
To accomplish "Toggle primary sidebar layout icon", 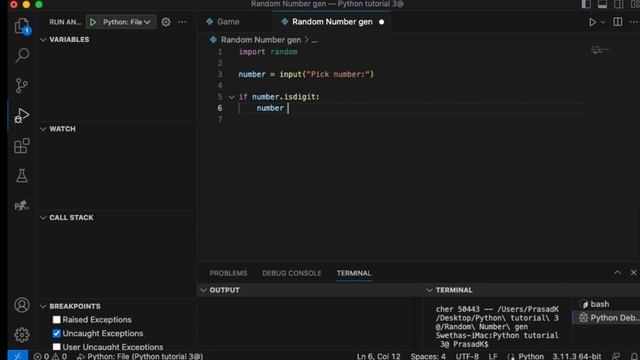I will point(586,4).
